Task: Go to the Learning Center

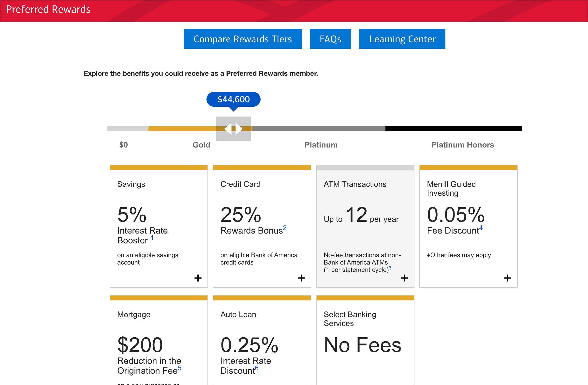Action: pos(402,39)
